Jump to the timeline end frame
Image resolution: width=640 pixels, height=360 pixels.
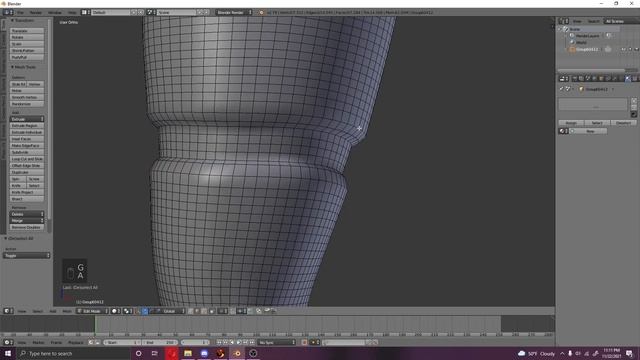tap(252, 342)
